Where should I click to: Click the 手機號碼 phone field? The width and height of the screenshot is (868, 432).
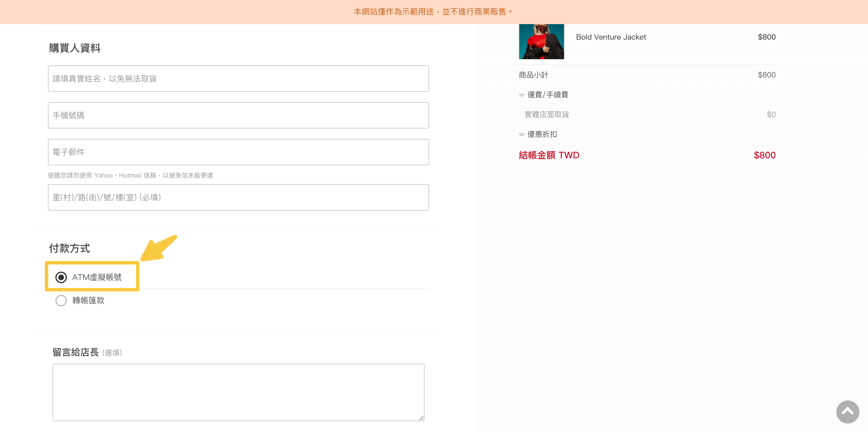tap(238, 115)
